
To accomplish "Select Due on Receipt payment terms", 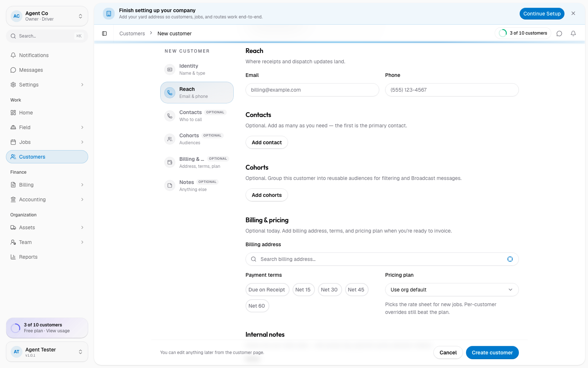I will [x=267, y=290].
